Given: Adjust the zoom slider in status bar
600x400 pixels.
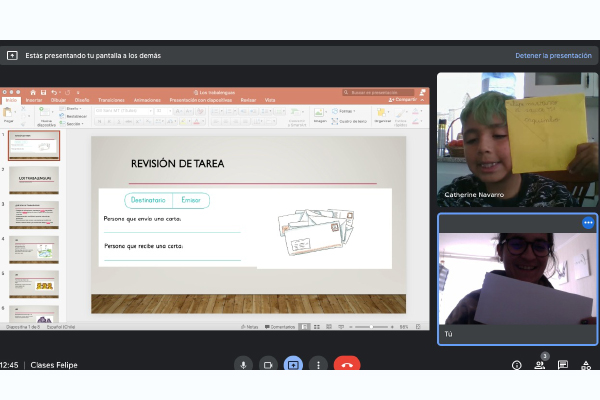Looking at the screenshot, I should point(370,326).
